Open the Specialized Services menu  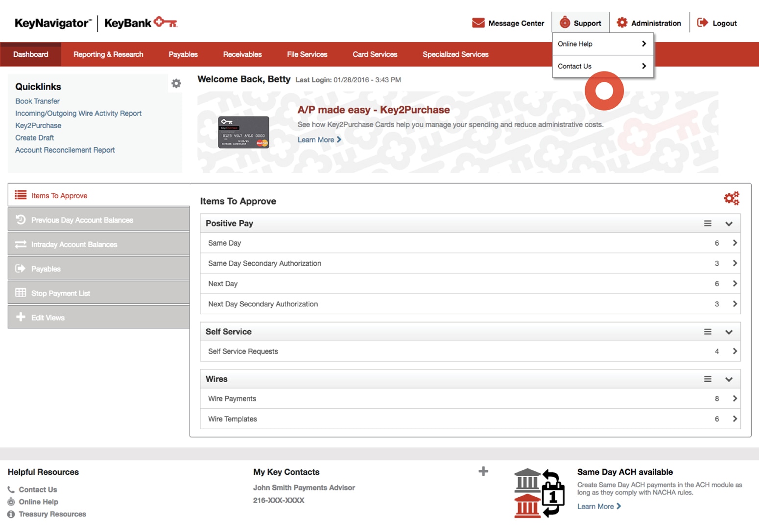click(x=455, y=54)
